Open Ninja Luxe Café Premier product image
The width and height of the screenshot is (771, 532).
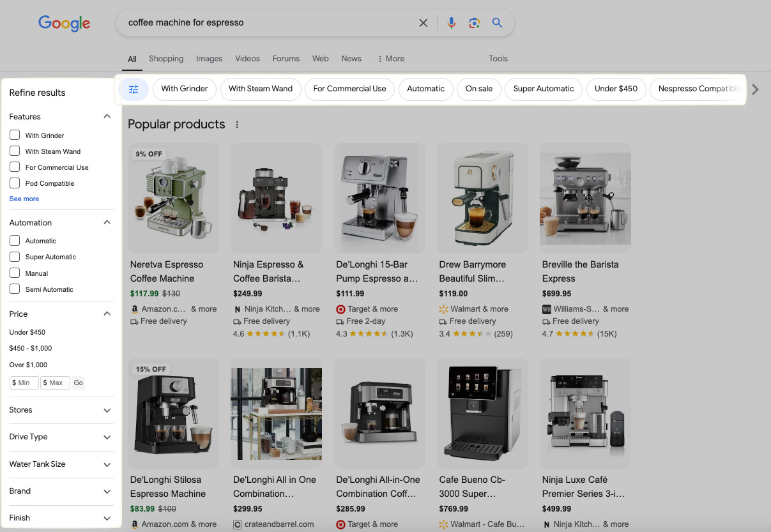point(585,413)
